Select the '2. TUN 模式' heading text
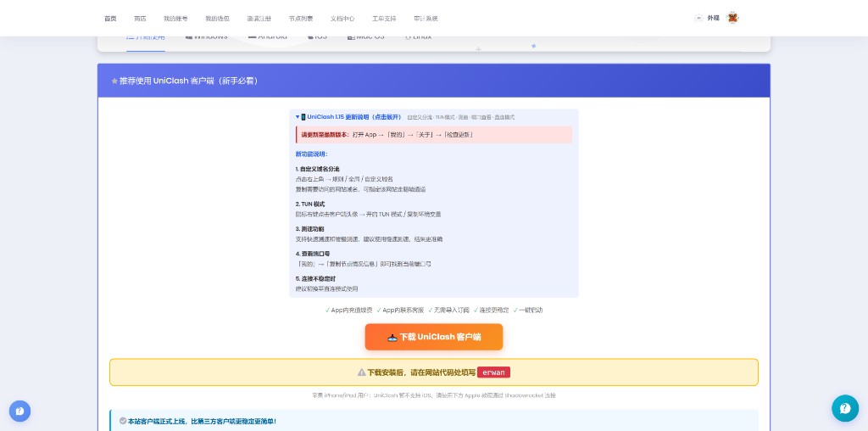 click(x=310, y=204)
